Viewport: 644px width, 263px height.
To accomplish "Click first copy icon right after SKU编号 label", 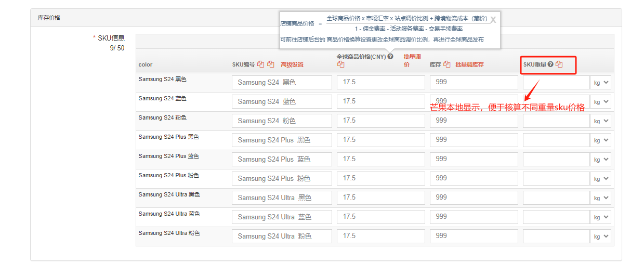I will click(261, 64).
